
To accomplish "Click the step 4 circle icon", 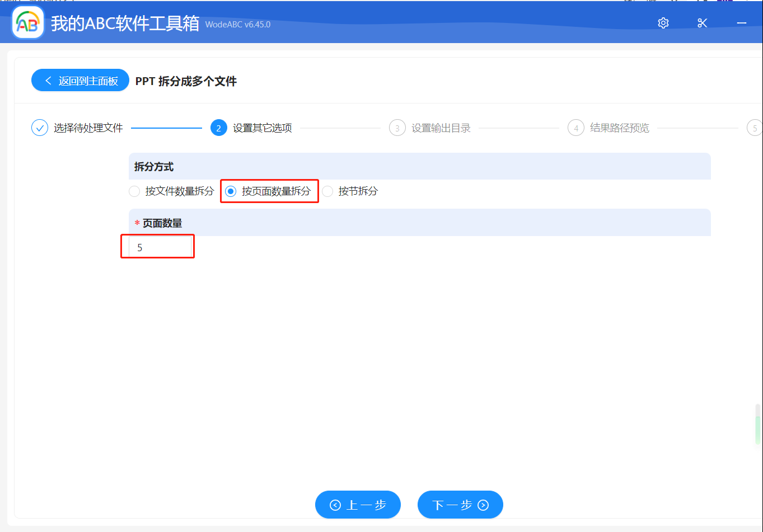I will click(x=576, y=128).
